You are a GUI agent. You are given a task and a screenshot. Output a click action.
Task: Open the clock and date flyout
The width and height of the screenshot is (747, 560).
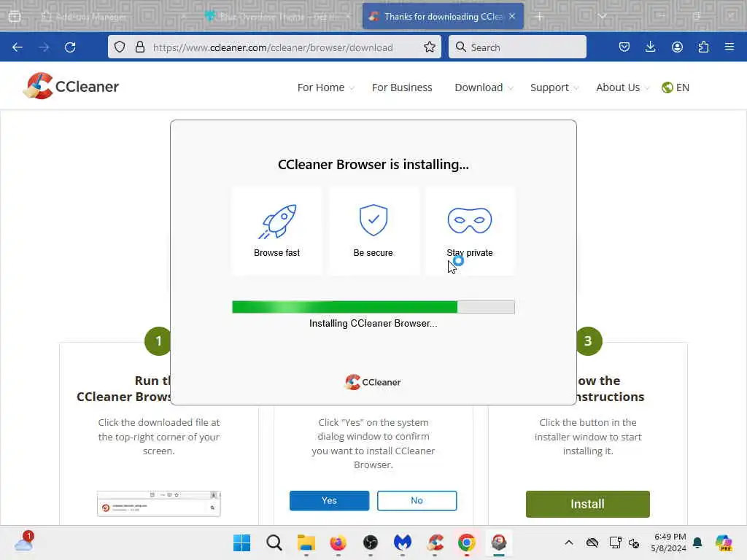(670, 542)
